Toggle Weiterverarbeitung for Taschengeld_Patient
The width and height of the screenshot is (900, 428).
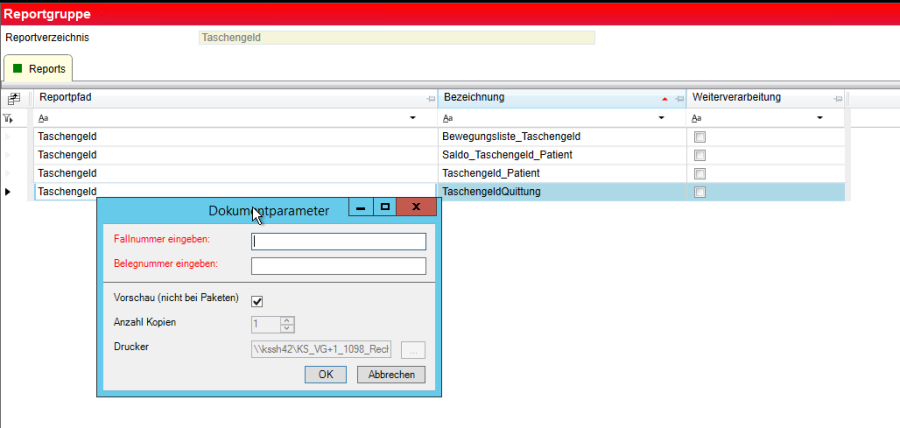[700, 174]
